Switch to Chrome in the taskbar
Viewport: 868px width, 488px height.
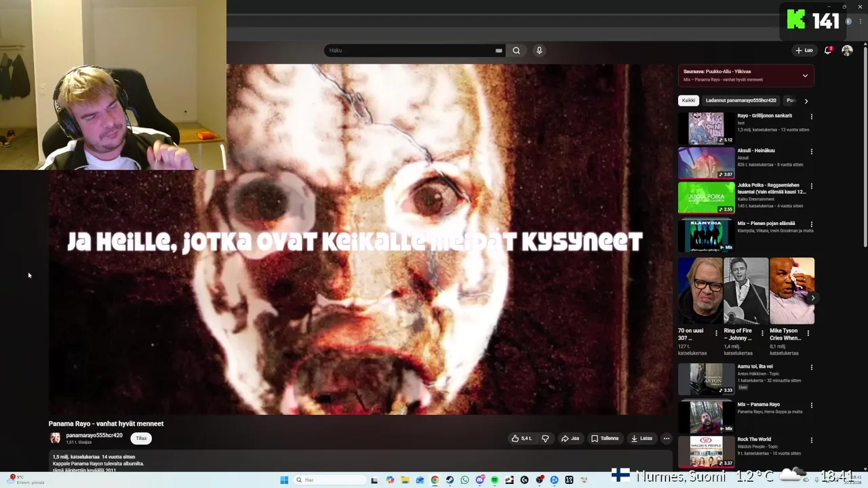point(435,480)
